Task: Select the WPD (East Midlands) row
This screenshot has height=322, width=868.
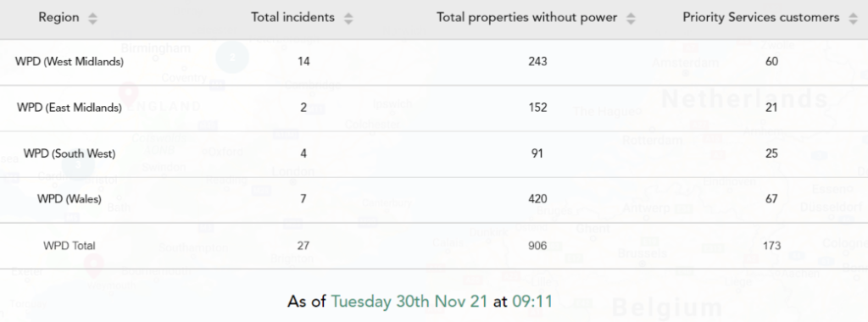Action: click(434, 108)
